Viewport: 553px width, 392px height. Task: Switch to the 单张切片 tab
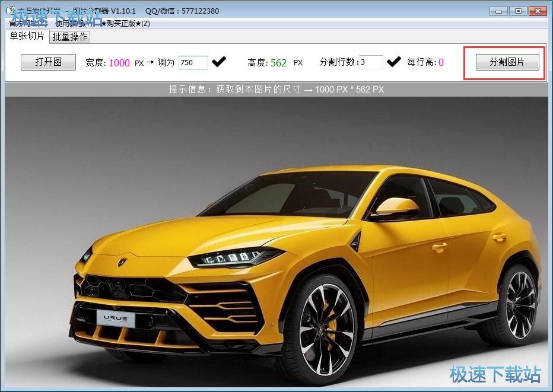point(27,36)
